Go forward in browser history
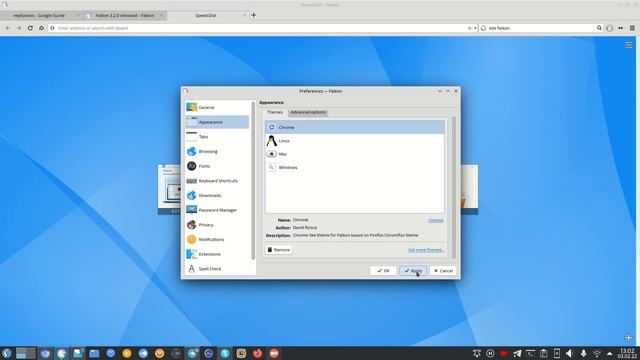 19,28
